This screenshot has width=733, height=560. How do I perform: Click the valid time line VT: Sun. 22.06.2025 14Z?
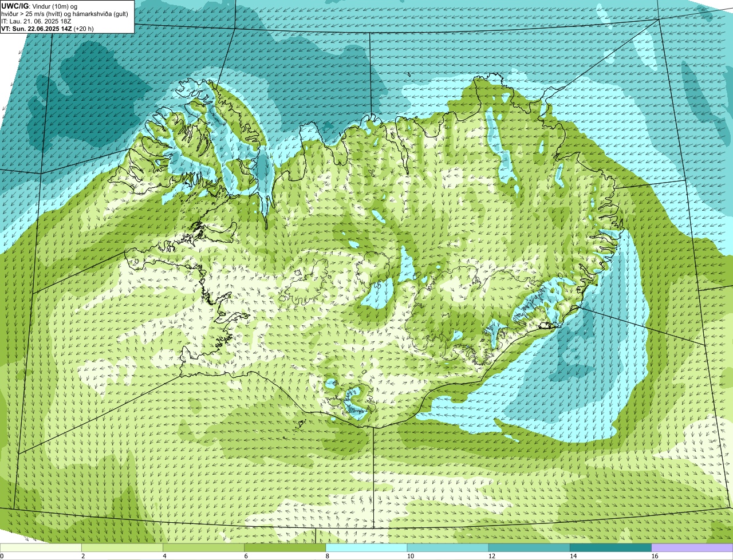[x=37, y=28]
